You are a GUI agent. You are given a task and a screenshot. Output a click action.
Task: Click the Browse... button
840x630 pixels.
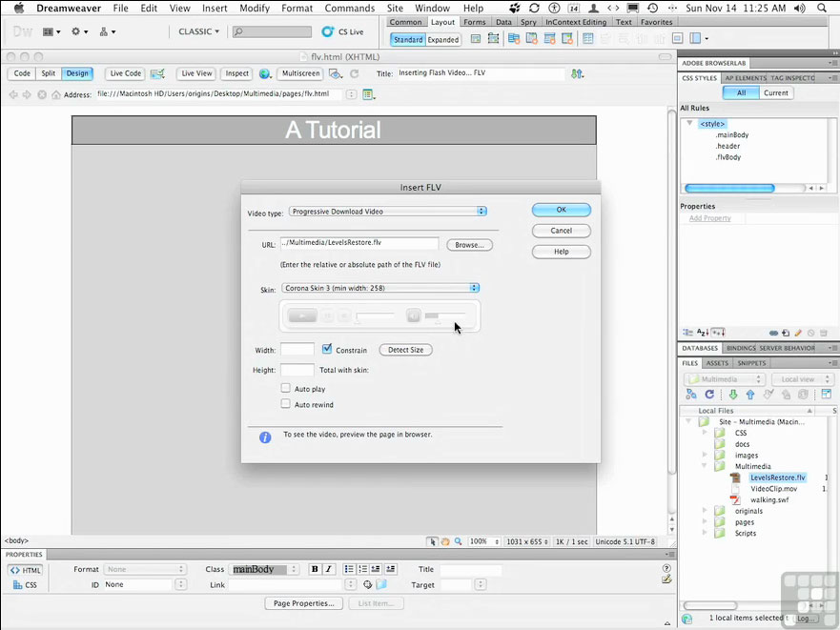point(469,245)
